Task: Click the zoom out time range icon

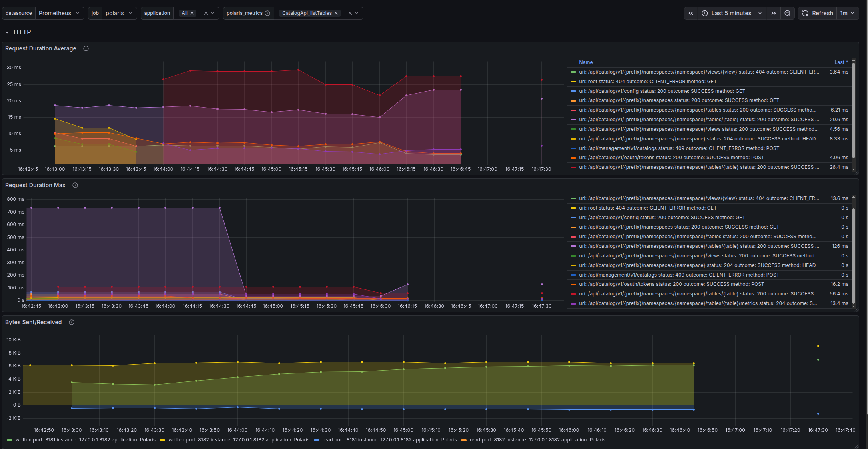Action: 787,13
